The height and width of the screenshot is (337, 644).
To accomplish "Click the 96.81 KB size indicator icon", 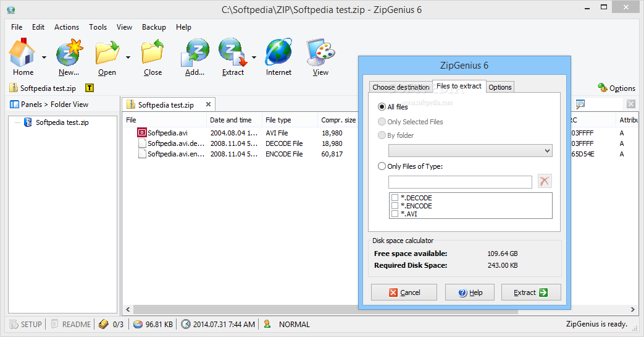I will (x=138, y=324).
